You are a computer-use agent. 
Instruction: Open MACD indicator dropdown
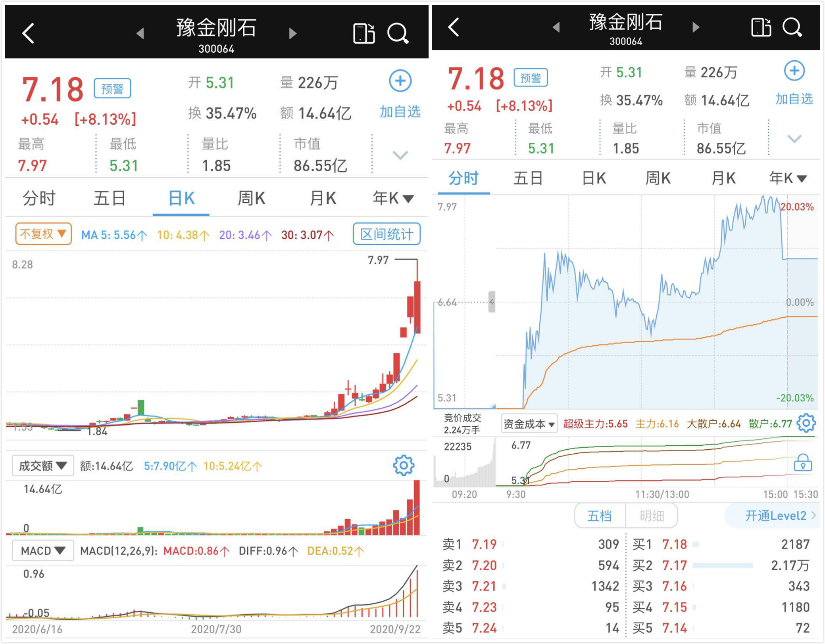(x=43, y=550)
